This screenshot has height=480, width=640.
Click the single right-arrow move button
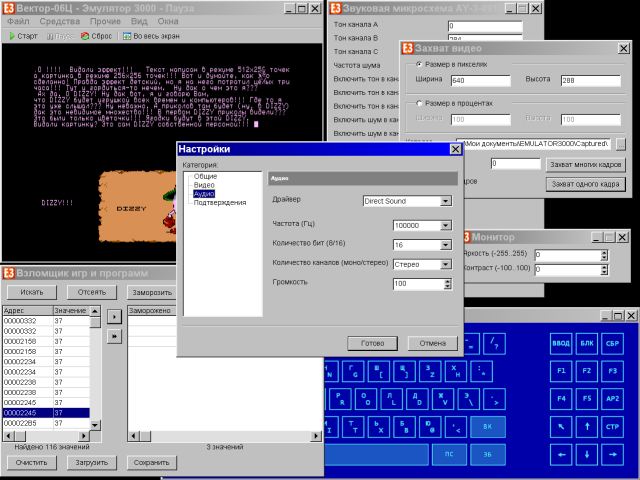coord(114,316)
